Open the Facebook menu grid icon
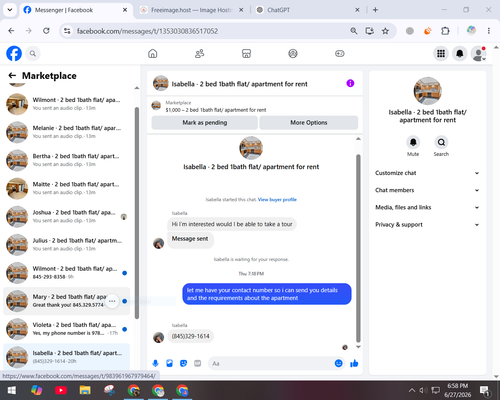Viewport: 500px width, 400px height. pyautogui.click(x=441, y=53)
